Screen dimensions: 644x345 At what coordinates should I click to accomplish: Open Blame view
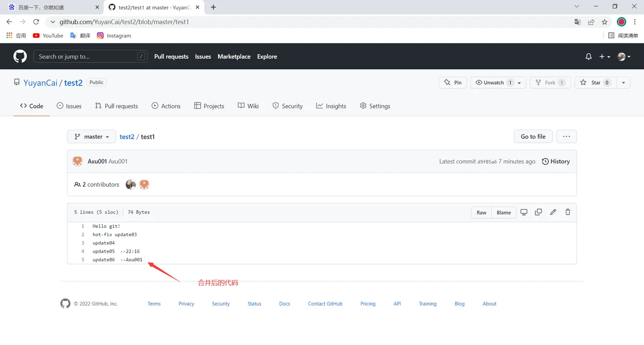pyautogui.click(x=504, y=212)
